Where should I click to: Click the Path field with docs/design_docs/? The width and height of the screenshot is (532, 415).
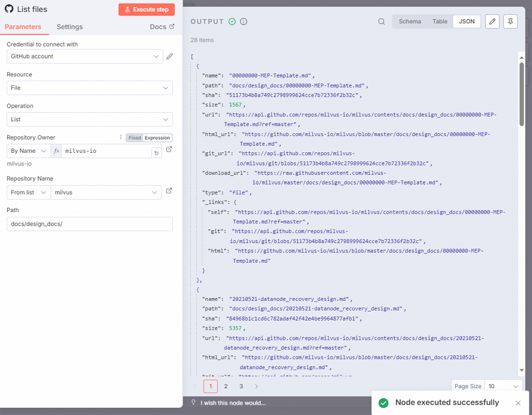90,224
